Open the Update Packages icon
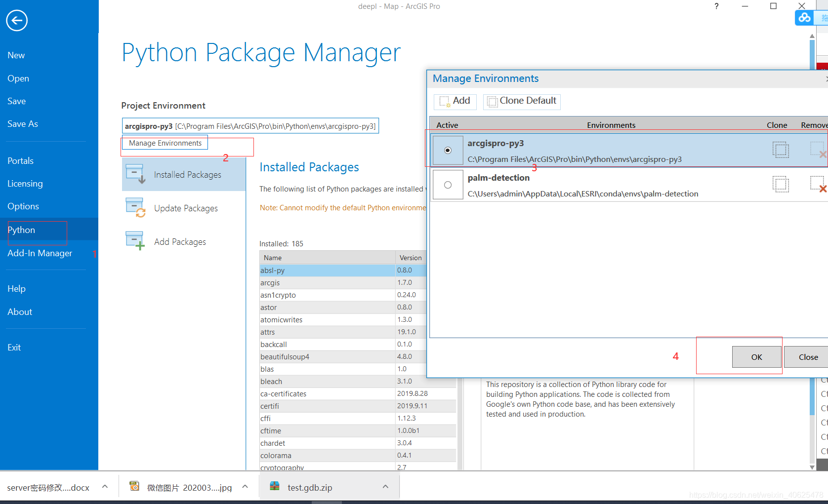The width and height of the screenshot is (828, 504). click(x=135, y=208)
